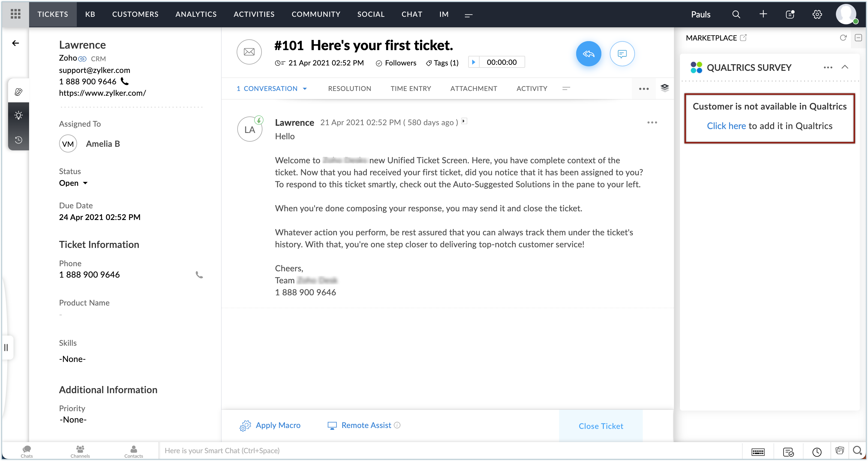Click the layers stack icon
Viewport: 868px width, 461px height.
click(664, 88)
